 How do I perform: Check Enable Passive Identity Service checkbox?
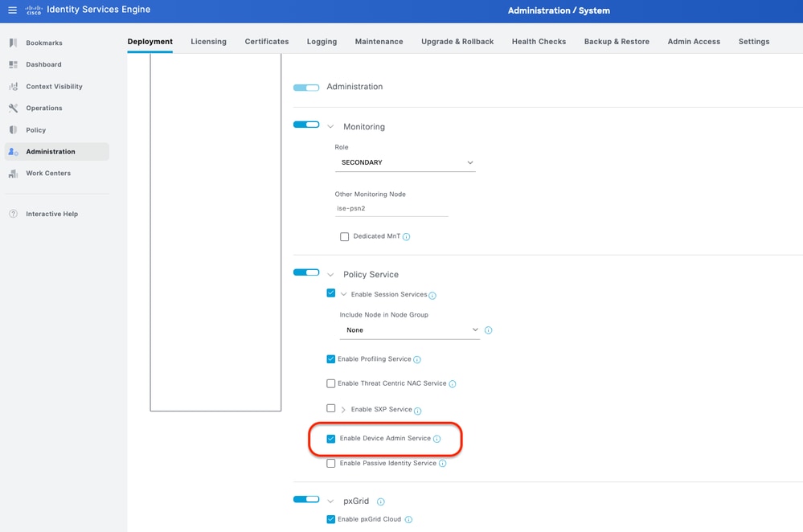coord(331,464)
